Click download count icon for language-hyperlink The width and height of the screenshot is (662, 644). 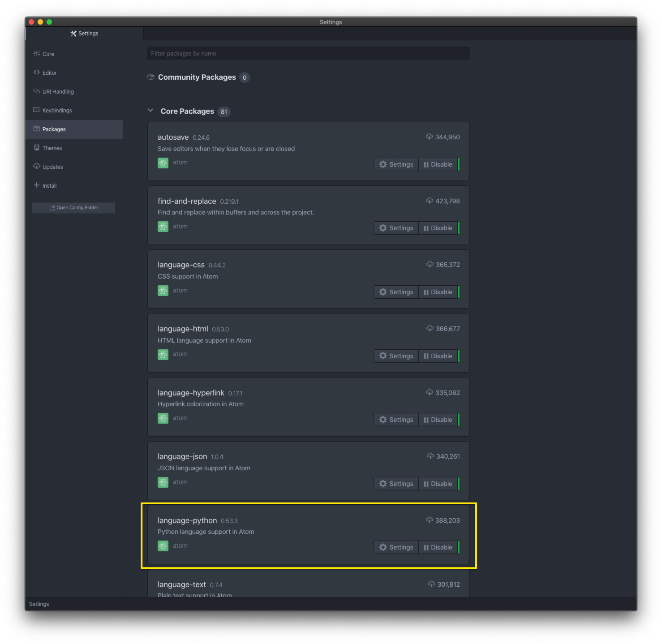430,392
